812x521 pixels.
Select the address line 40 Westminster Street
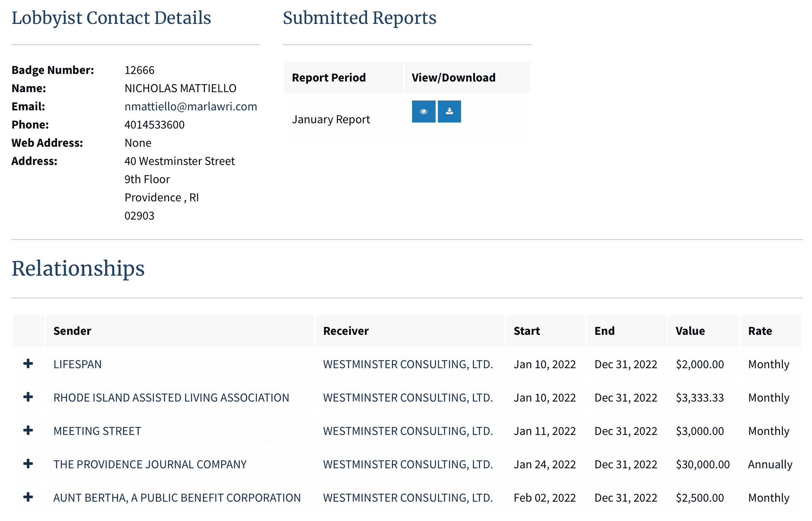tap(179, 161)
